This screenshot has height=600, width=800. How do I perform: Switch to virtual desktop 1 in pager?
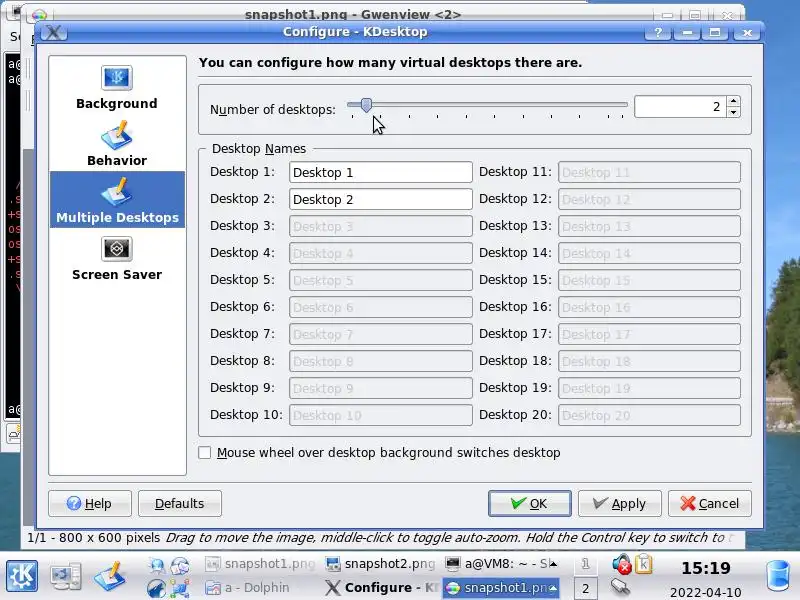tap(585, 564)
